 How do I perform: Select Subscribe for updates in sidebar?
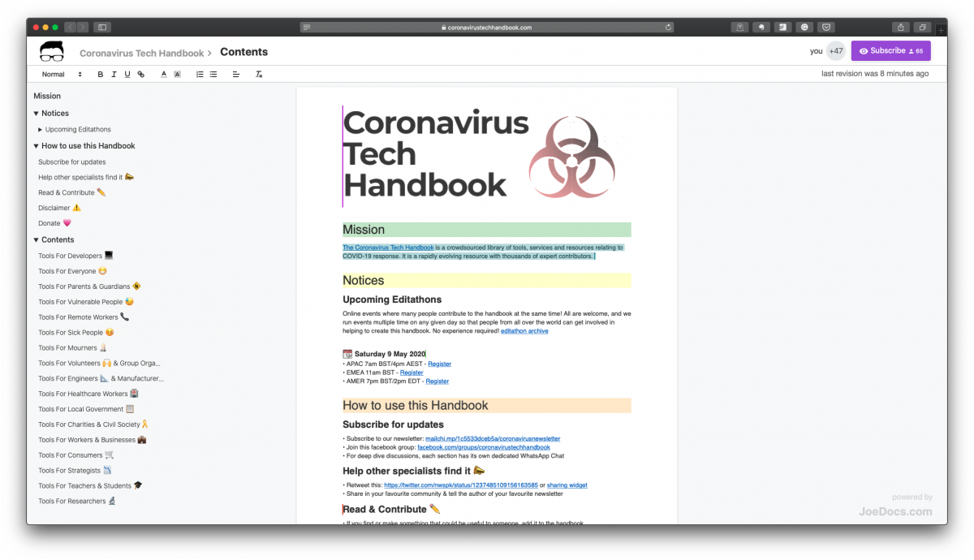coord(72,162)
